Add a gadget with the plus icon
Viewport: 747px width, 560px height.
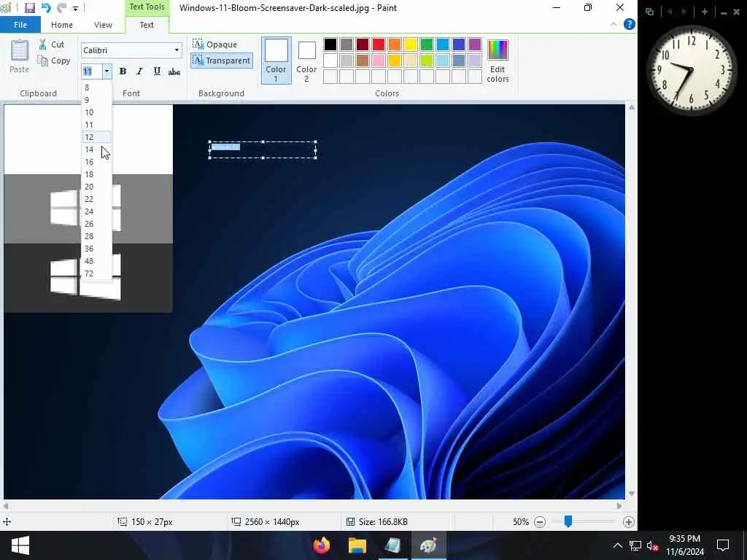pyautogui.click(x=705, y=12)
